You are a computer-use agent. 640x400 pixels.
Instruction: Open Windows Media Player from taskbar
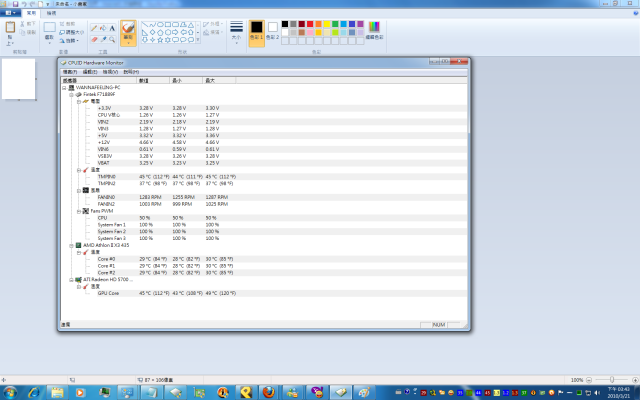[80, 392]
